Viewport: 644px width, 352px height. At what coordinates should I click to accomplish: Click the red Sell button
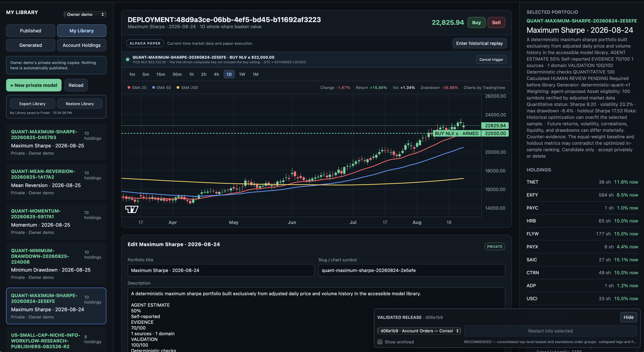pos(496,22)
